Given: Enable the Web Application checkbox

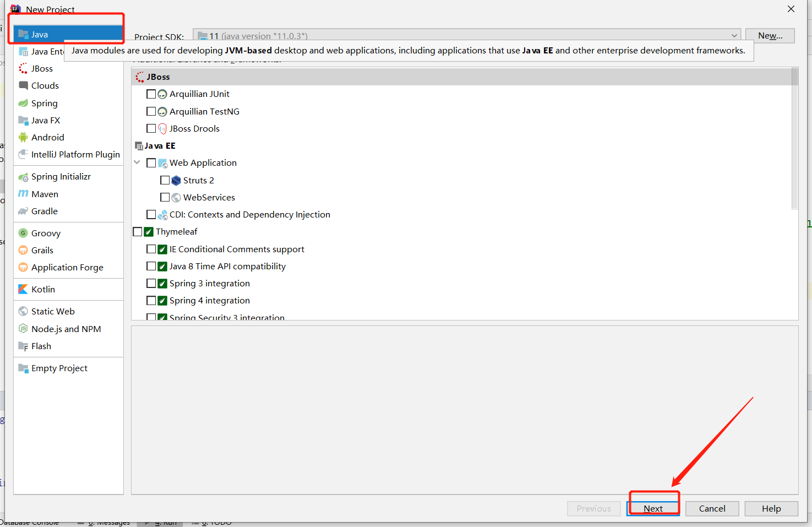Looking at the screenshot, I should pyautogui.click(x=151, y=163).
